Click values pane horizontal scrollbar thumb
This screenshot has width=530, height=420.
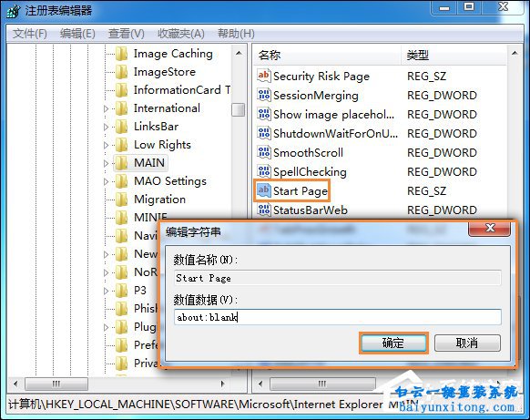click(322, 384)
